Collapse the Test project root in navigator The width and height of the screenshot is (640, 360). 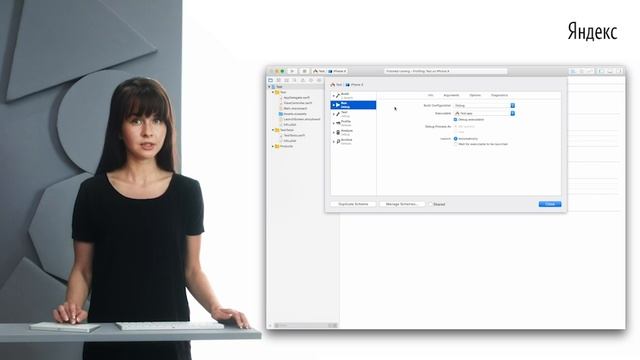[269, 87]
